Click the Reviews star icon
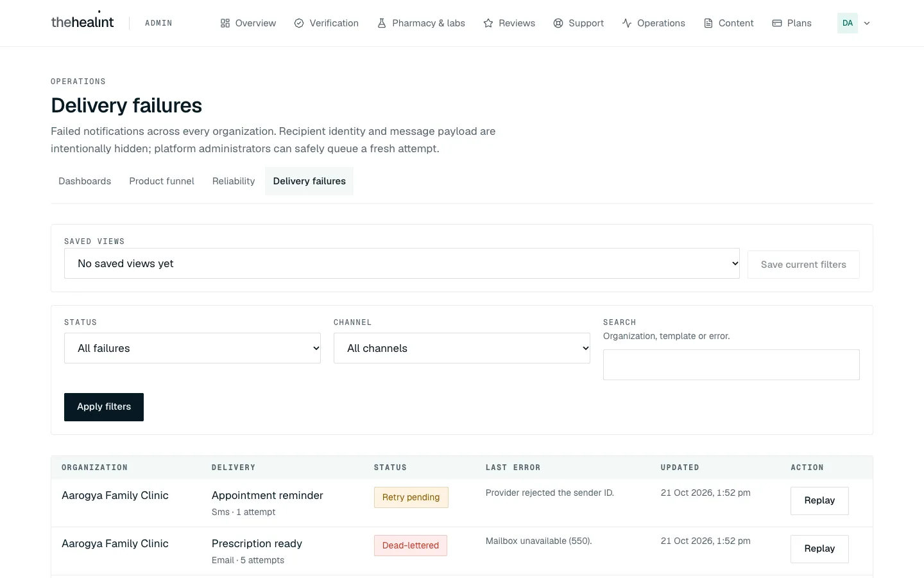This screenshot has width=924, height=578. (x=488, y=23)
